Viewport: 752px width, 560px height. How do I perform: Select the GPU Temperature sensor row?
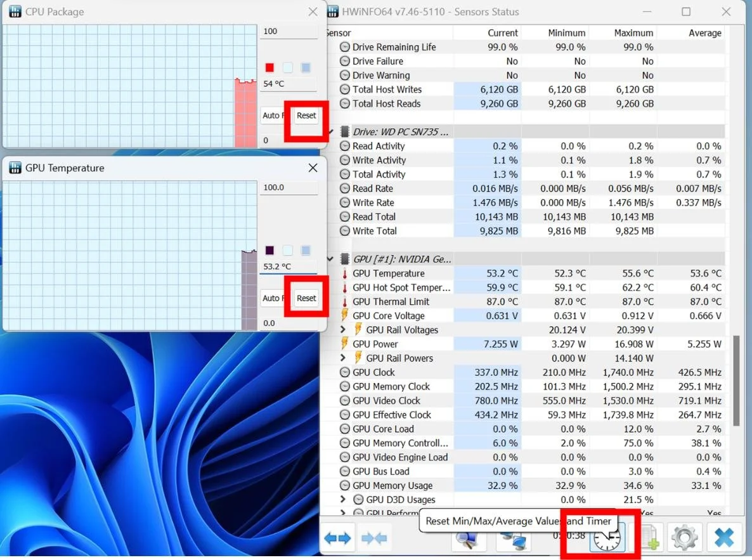388,273
